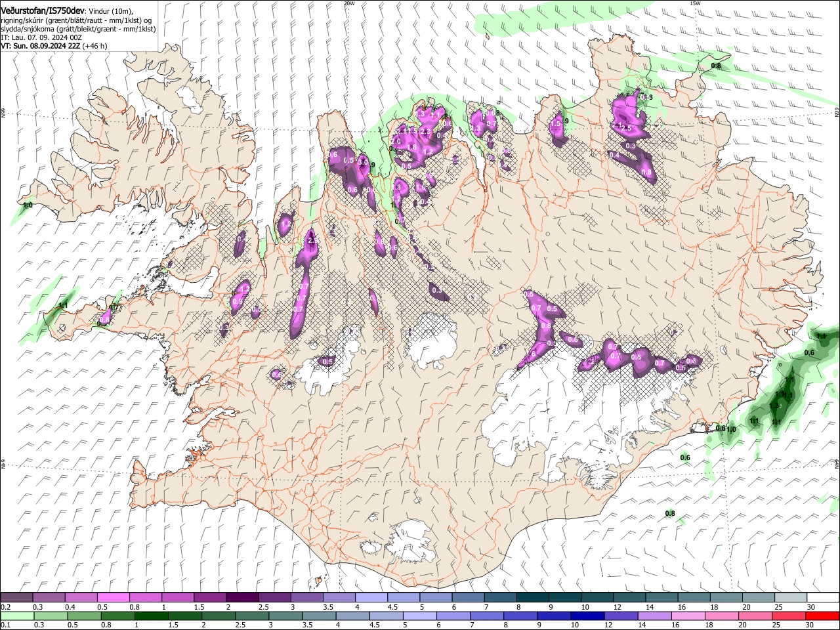Image resolution: width=840 pixels, height=630 pixels.
Task: Click the dark green rain cell off the southeast coast
Action: pyautogui.click(x=784, y=395)
